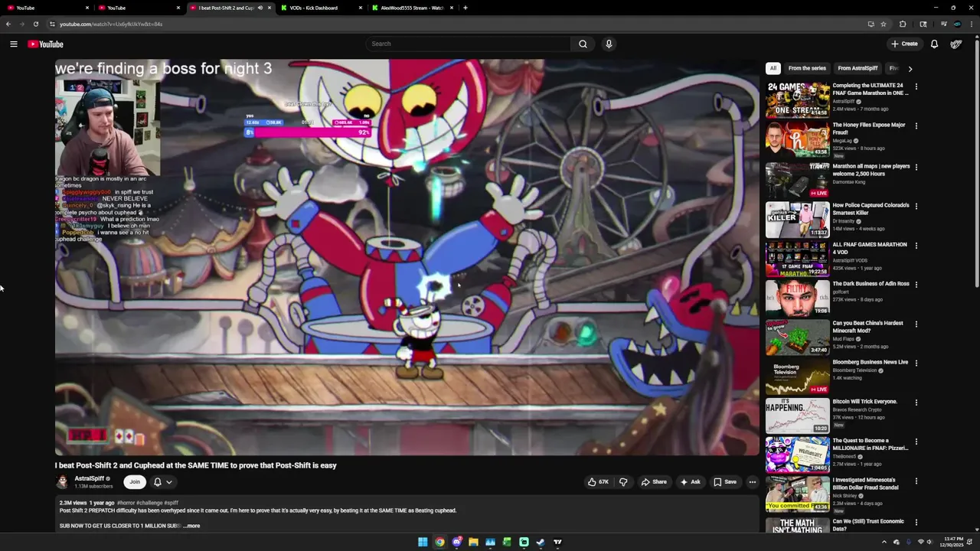Screen dimensions: 980x551
Task: Expand description with the ...more link
Action: [x=191, y=526]
